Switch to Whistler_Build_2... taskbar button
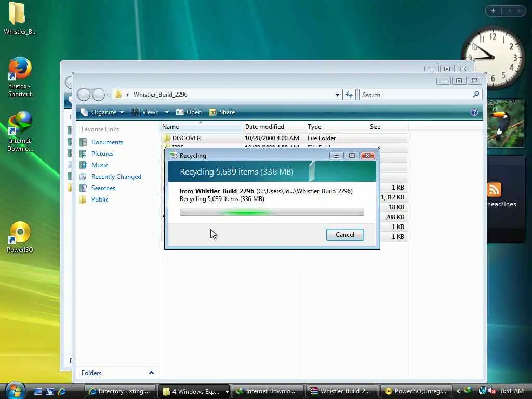This screenshot has height=399, width=532. (x=342, y=391)
